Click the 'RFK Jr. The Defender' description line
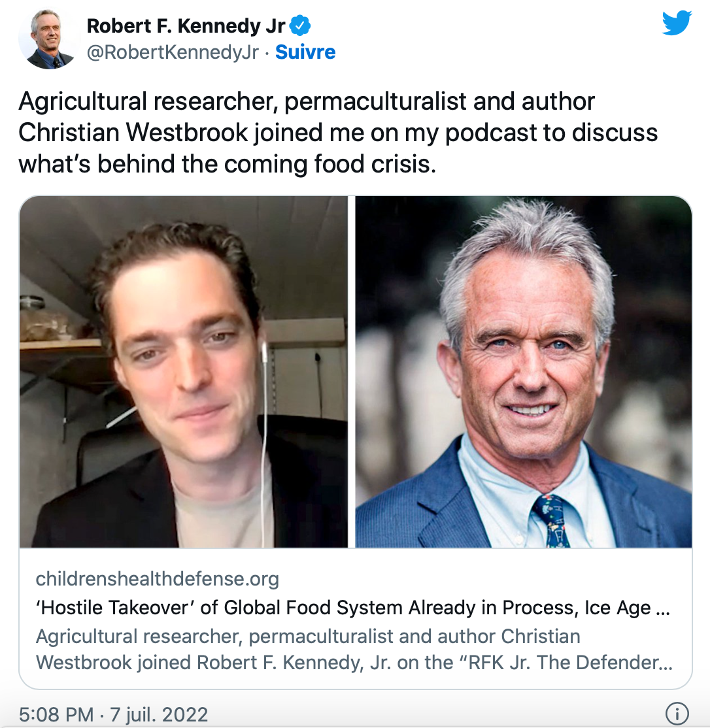 pos(354,662)
